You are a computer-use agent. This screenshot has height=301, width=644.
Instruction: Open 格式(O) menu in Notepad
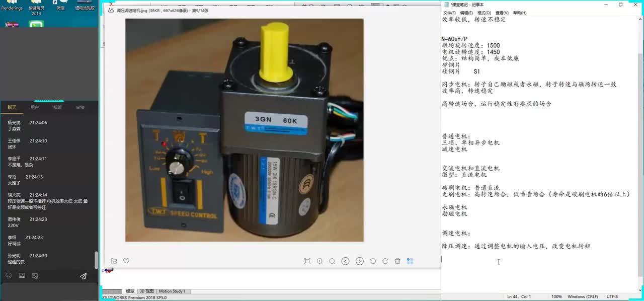pos(485,13)
